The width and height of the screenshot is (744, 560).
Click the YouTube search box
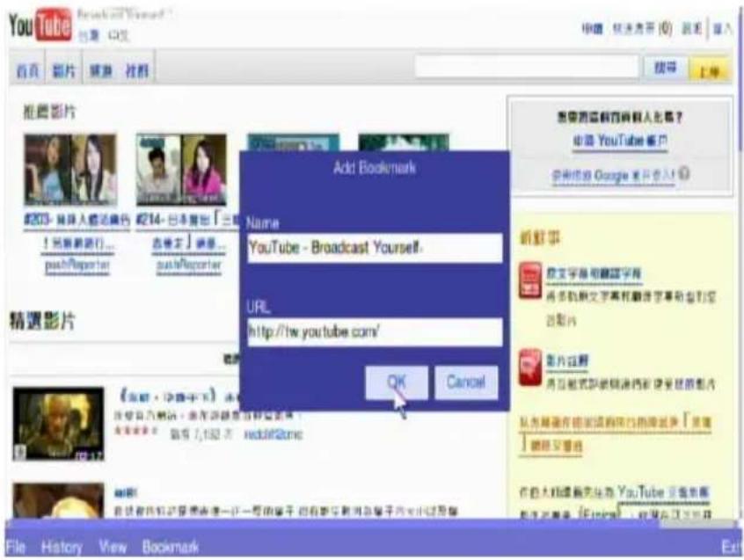tap(527, 68)
